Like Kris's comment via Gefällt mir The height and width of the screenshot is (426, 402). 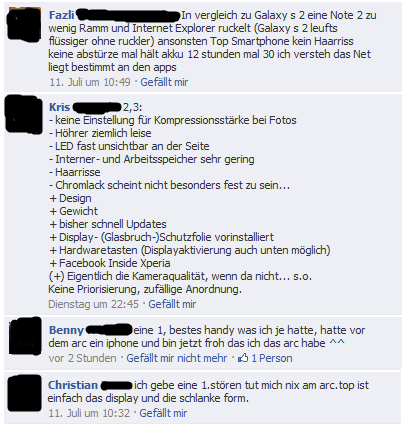(172, 304)
